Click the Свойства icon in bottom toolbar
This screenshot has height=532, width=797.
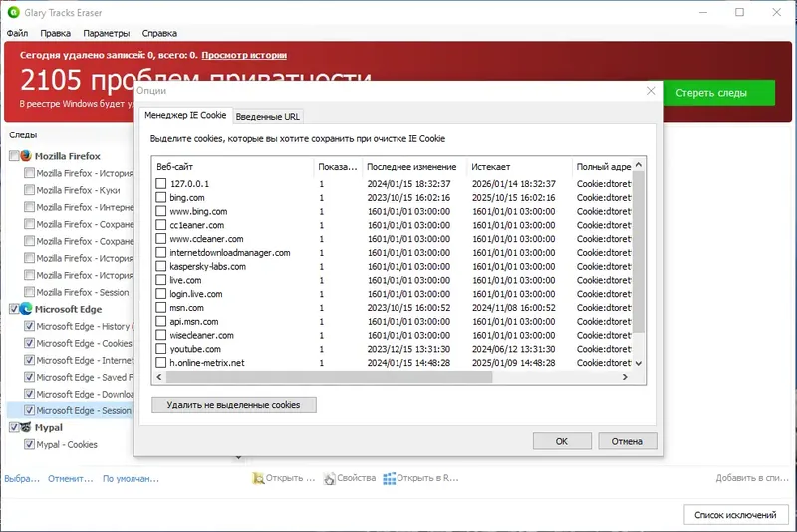329,478
